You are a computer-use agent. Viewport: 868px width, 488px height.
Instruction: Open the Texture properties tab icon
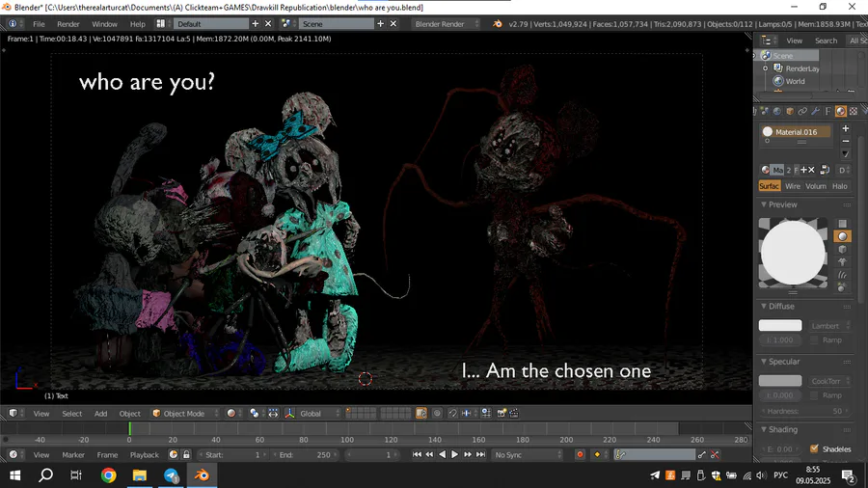(854, 111)
